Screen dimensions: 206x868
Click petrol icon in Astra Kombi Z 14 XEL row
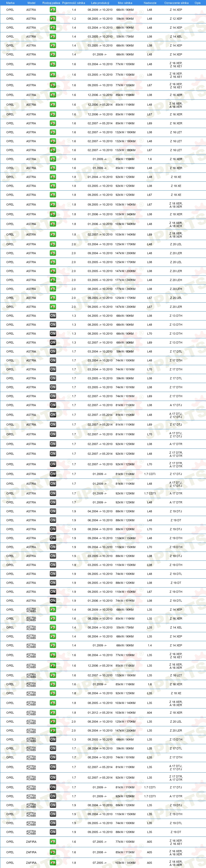click(53, 627)
